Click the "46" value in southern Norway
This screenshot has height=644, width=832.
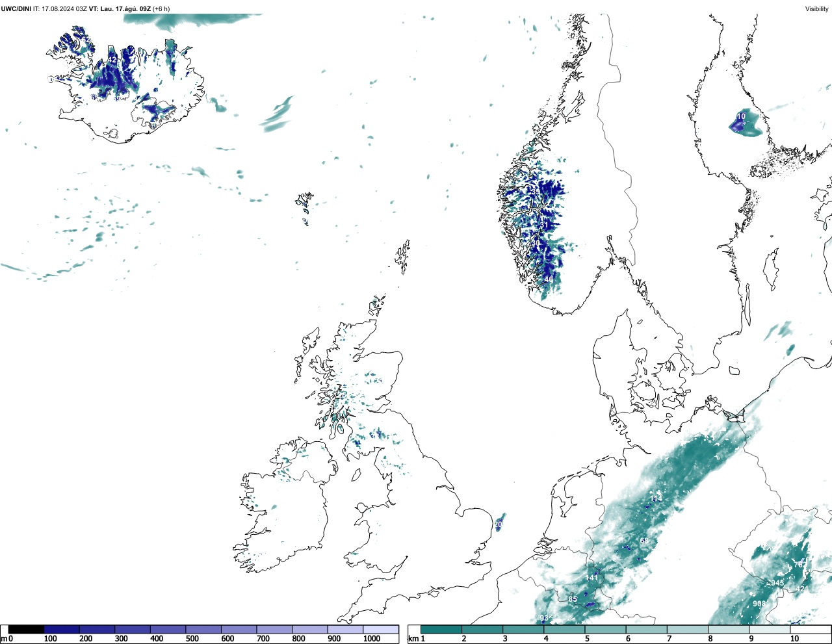pos(549,279)
